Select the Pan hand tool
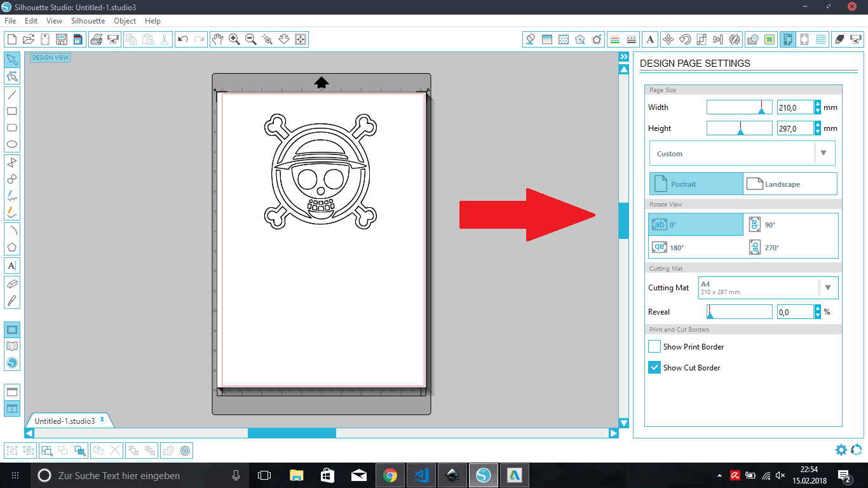The width and height of the screenshot is (868, 488). pyautogui.click(x=218, y=39)
